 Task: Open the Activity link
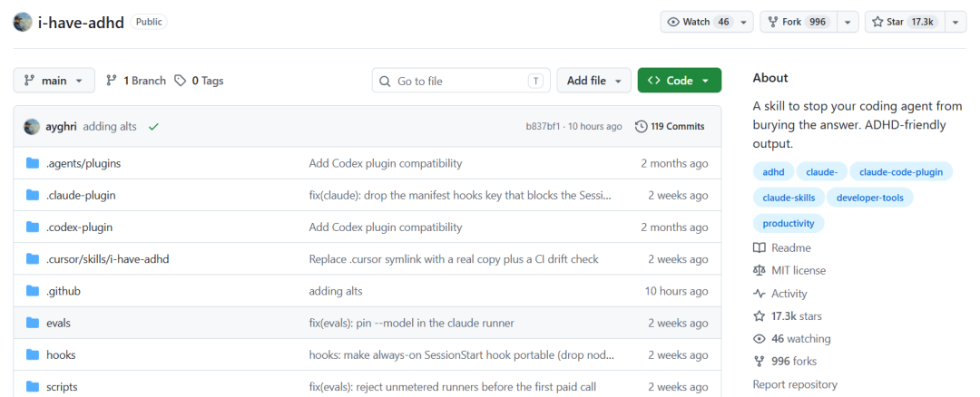780,294
